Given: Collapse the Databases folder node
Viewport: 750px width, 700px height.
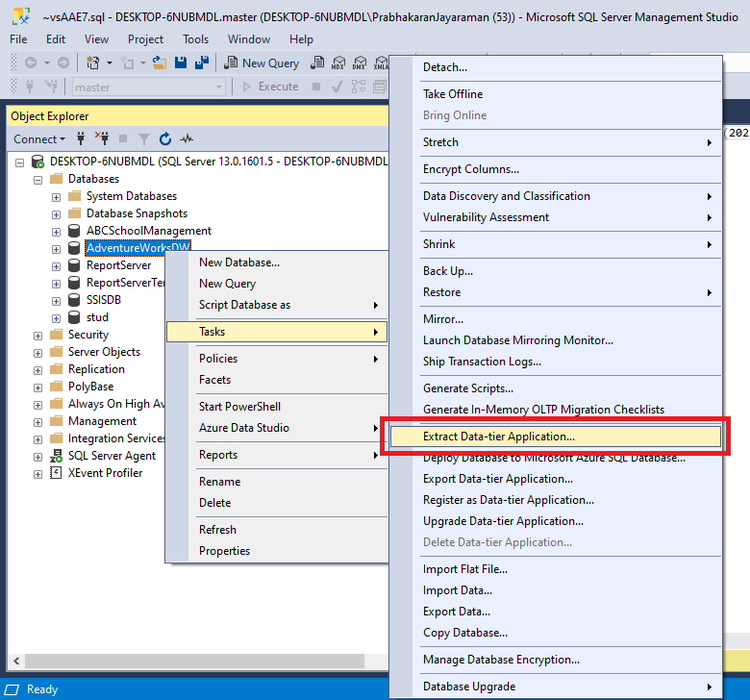Looking at the screenshot, I should (x=37, y=180).
